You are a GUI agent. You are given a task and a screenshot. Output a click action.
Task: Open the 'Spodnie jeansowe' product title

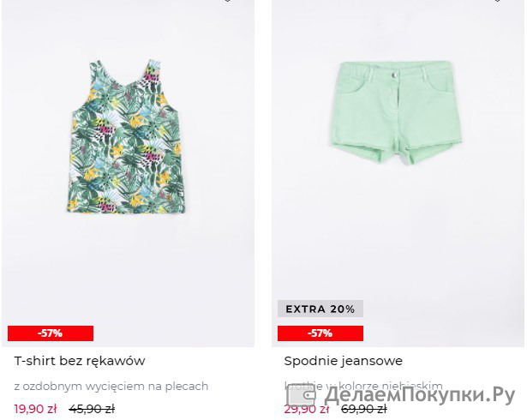(343, 361)
